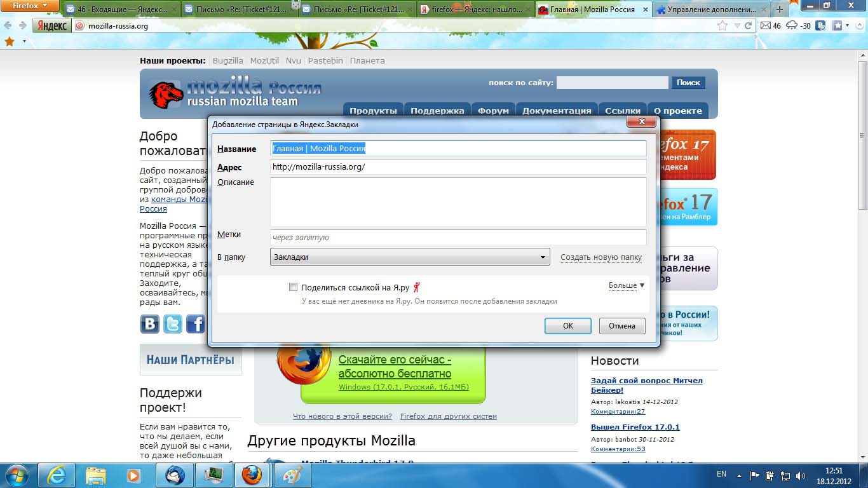Screen dimensions: 868x488
Task: Show hidden tray icons arrow
Action: [x=739, y=475]
